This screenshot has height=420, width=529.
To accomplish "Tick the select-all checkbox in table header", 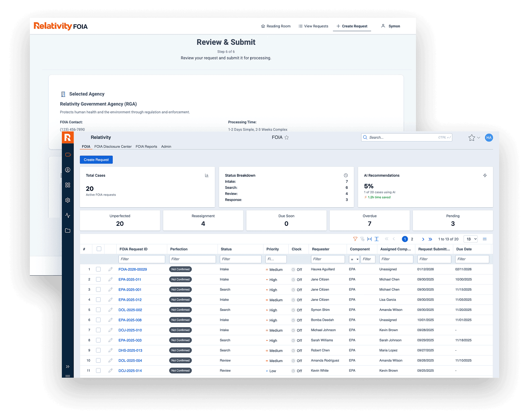I will tap(99, 249).
